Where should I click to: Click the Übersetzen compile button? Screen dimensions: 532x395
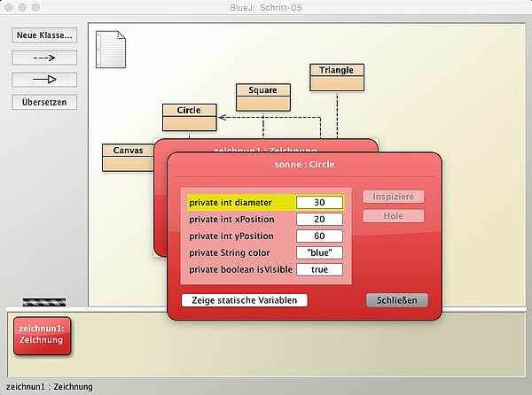click(44, 102)
